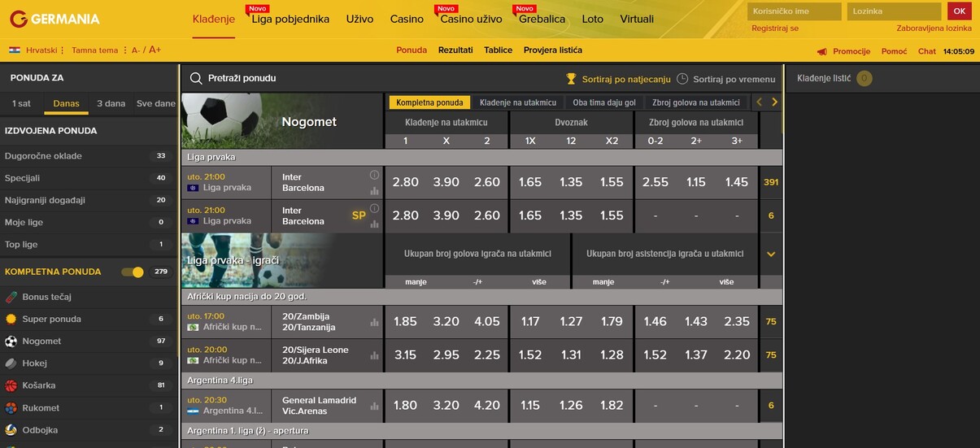Image resolution: width=980 pixels, height=448 pixels.
Task: Open statistics icon for first Inter Barcelona row
Action: (x=374, y=191)
